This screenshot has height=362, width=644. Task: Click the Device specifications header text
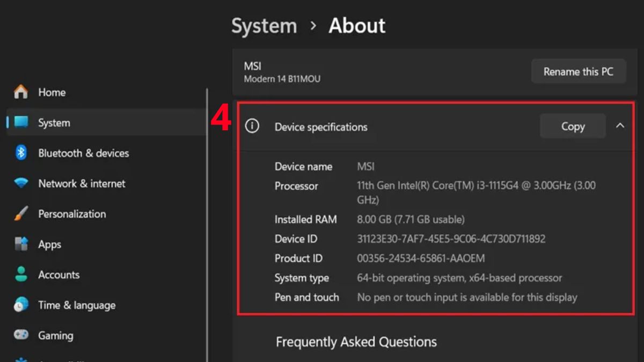pos(321,127)
